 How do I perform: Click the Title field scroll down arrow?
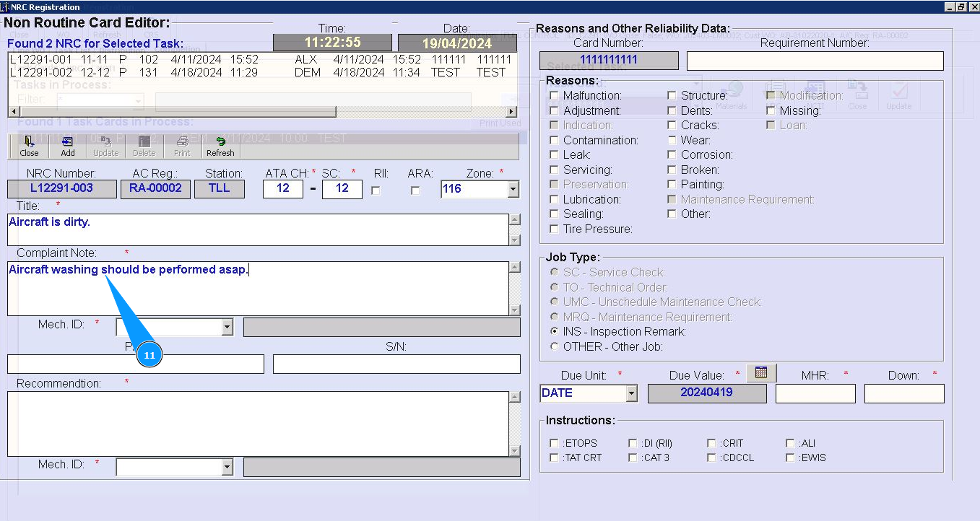[515, 240]
